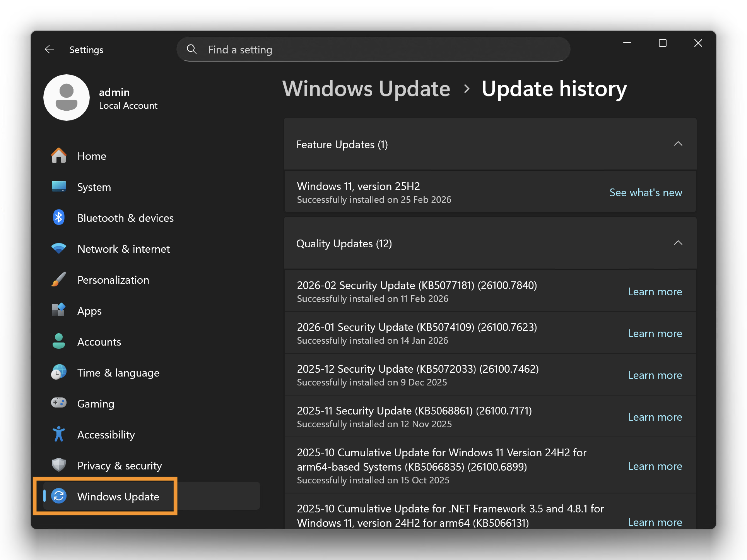The width and height of the screenshot is (747, 560).
Task: Click the Gaming controller icon
Action: 59,403
